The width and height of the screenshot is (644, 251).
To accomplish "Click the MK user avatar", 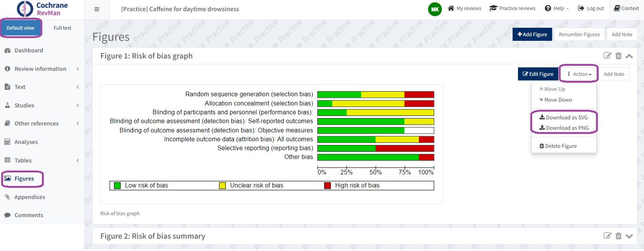I will click(x=435, y=9).
